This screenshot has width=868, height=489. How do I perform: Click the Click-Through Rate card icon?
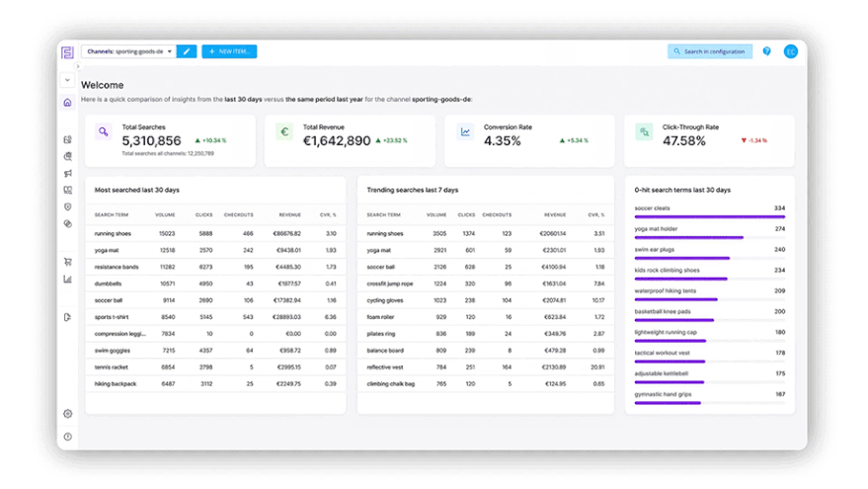[x=645, y=131]
